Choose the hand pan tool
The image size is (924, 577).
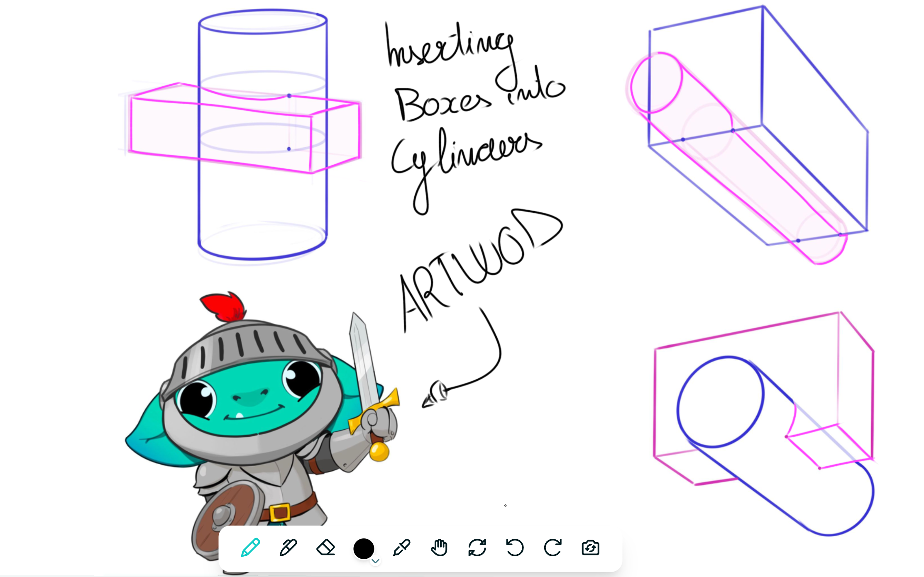coord(439,548)
